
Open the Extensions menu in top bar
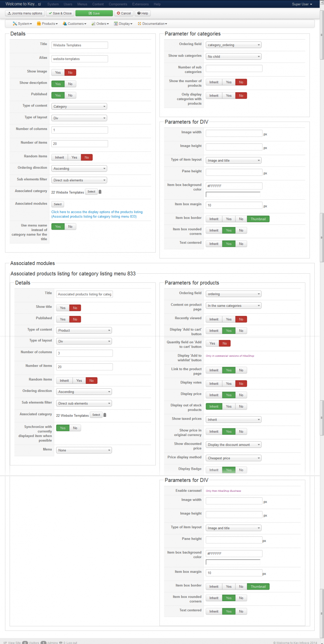point(140,4)
